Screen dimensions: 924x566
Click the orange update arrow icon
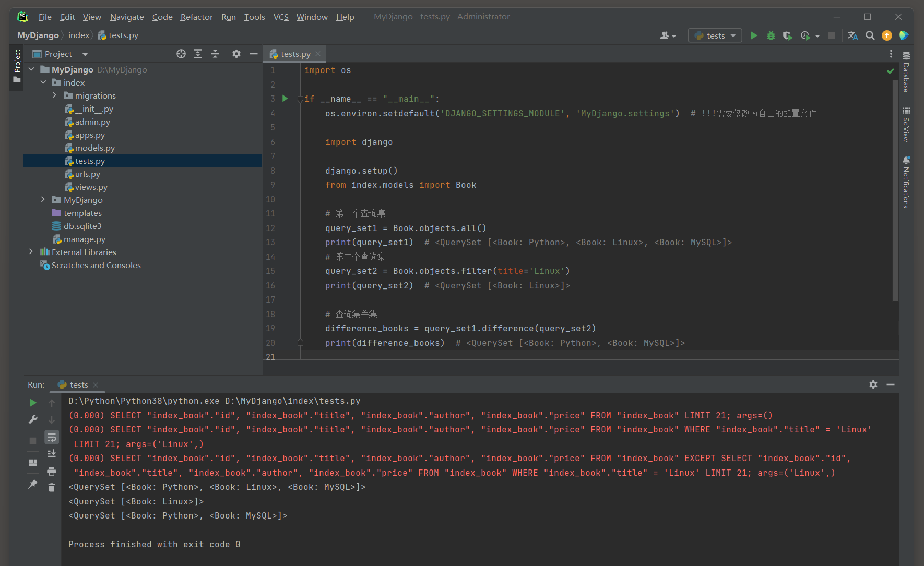click(x=887, y=35)
